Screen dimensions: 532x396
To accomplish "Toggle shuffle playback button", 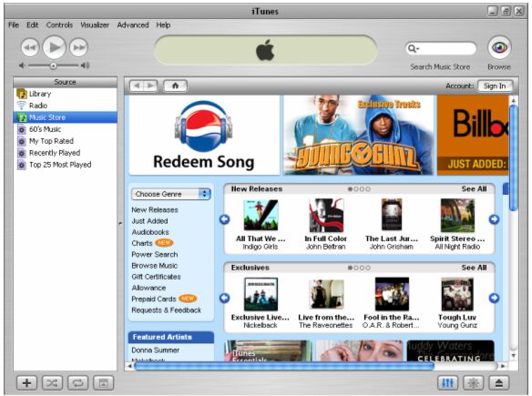I will [52, 383].
